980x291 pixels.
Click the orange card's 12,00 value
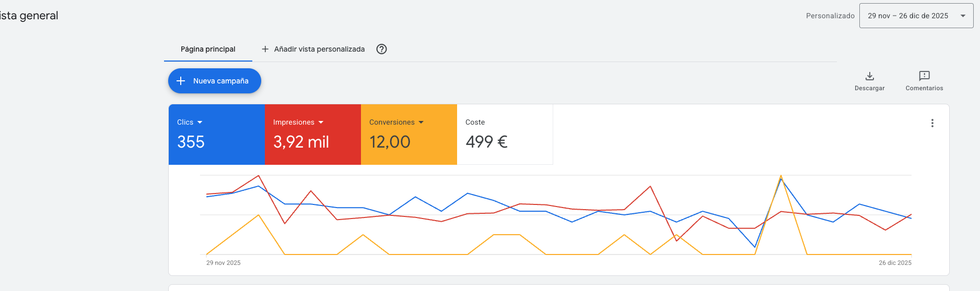tap(390, 142)
